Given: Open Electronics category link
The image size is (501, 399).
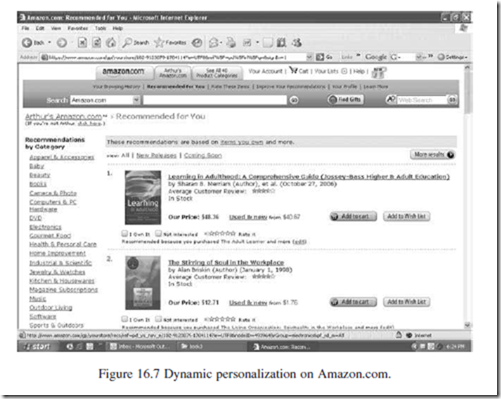Looking at the screenshot, I should pos(45,227).
